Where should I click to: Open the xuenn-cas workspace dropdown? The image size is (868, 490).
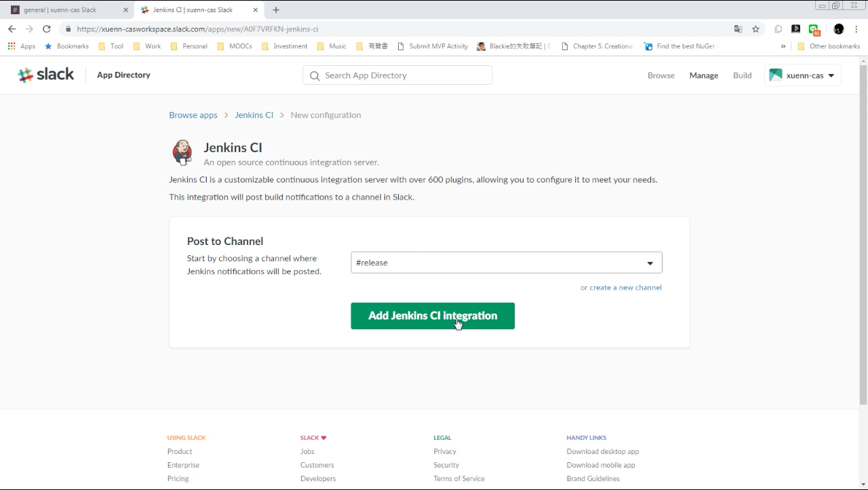point(803,75)
